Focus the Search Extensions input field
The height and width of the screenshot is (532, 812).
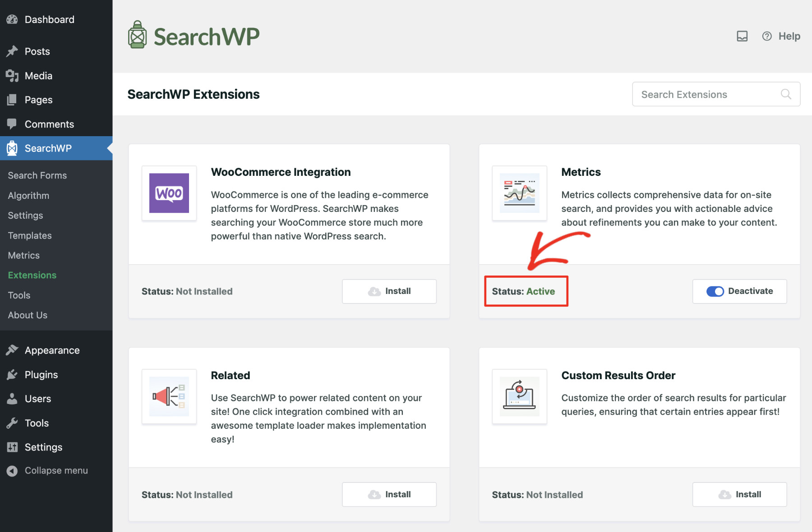[x=716, y=94]
